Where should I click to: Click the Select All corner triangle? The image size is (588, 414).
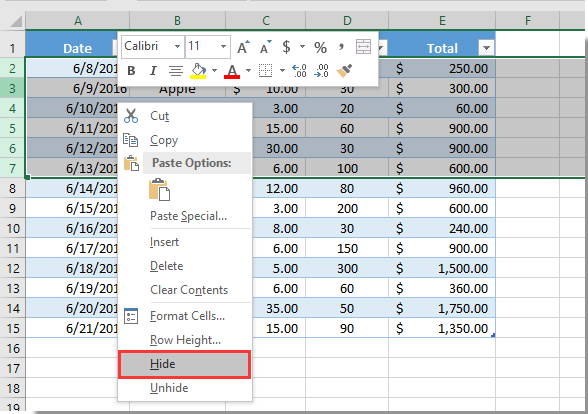click(x=16, y=21)
